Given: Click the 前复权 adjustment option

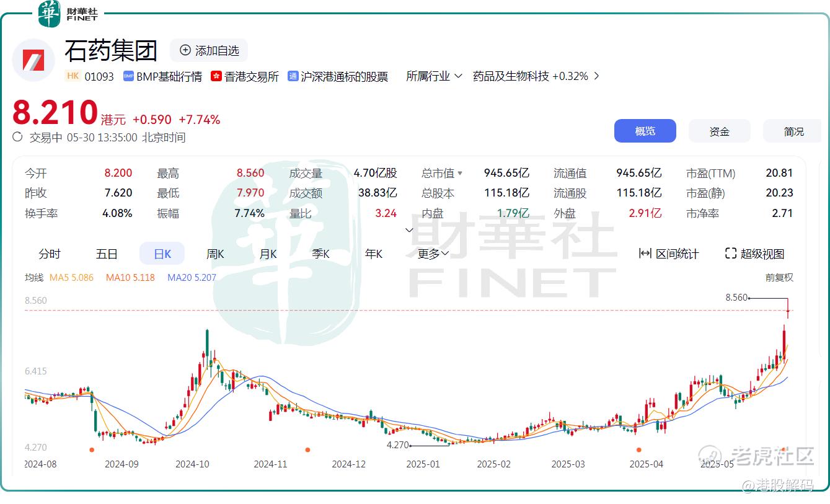Looking at the screenshot, I should pos(779,277).
